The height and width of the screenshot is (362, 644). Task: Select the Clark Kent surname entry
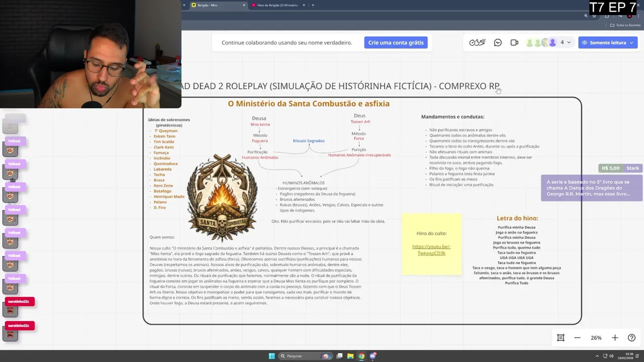click(x=164, y=147)
